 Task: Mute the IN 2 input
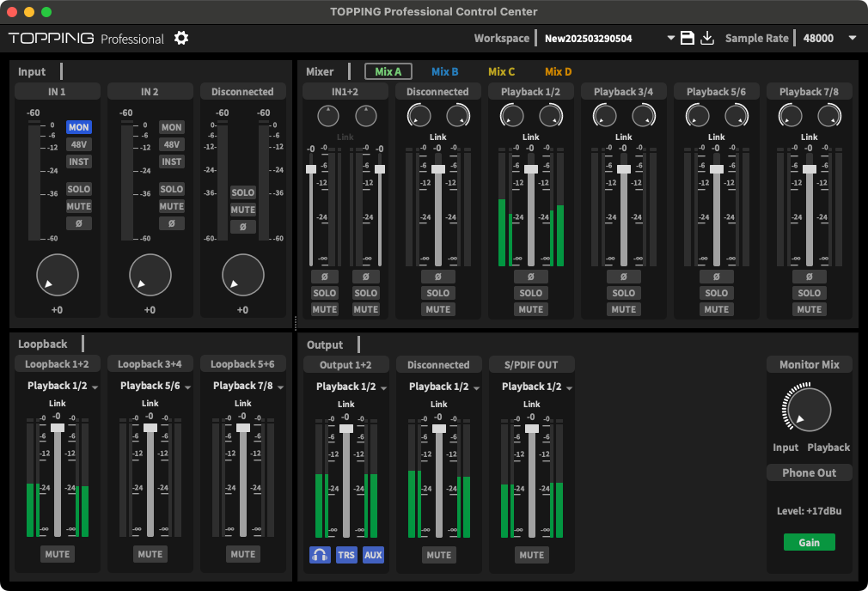[172, 206]
